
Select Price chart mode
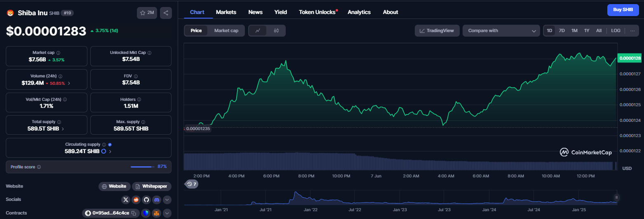coord(196,30)
